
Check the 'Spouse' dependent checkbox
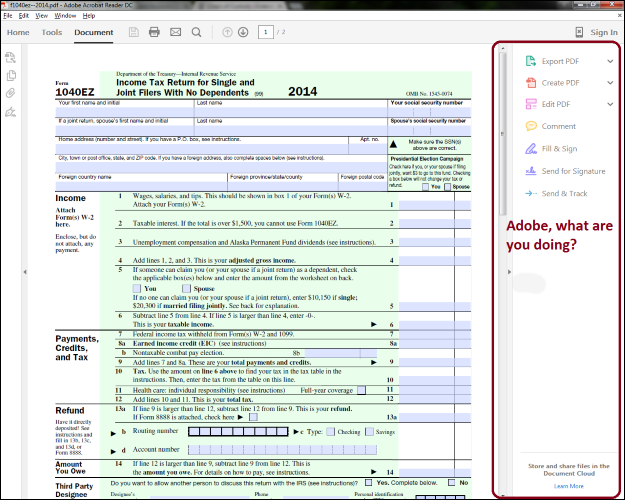(184, 288)
